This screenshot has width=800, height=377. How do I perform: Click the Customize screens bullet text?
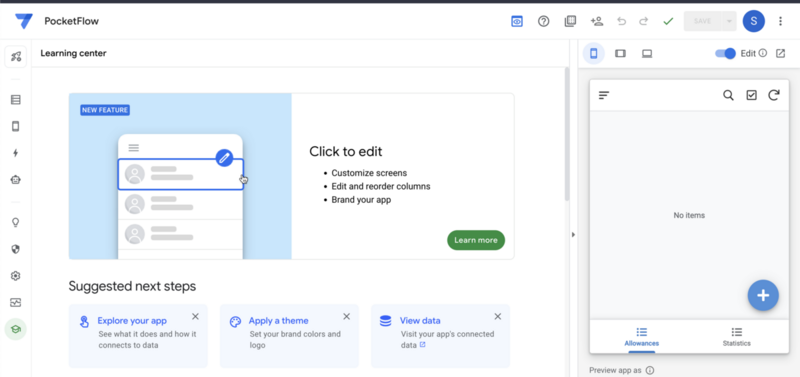coord(369,173)
